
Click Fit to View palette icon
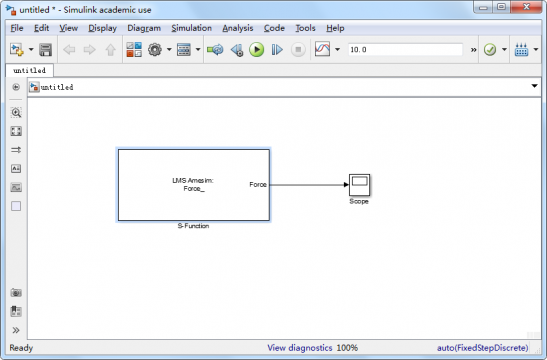tap(16, 131)
